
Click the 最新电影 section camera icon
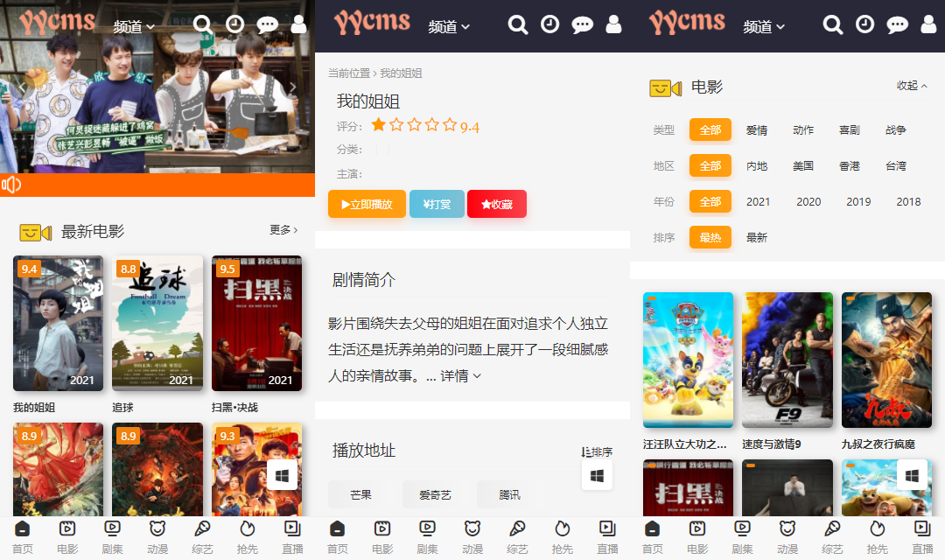coord(36,232)
